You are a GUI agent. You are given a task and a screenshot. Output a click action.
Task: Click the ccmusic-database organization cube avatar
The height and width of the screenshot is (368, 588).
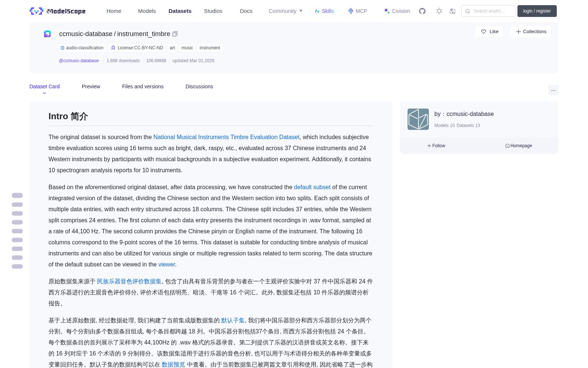418,119
